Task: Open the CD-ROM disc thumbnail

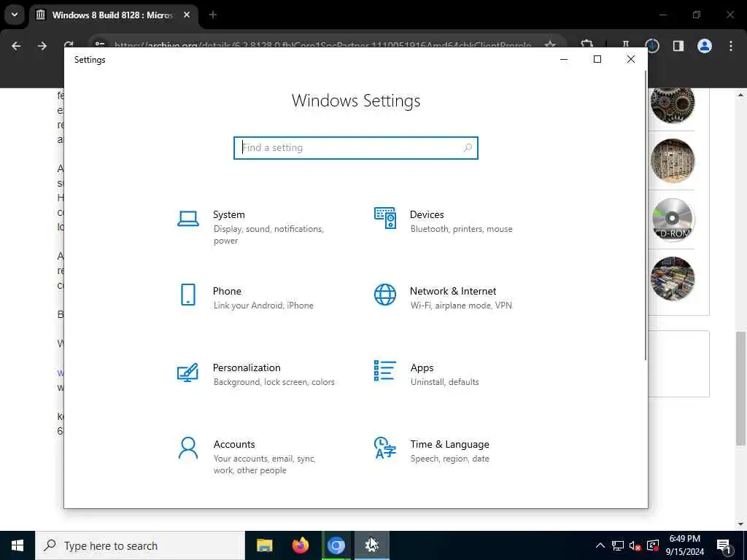Action: pyautogui.click(x=673, y=219)
